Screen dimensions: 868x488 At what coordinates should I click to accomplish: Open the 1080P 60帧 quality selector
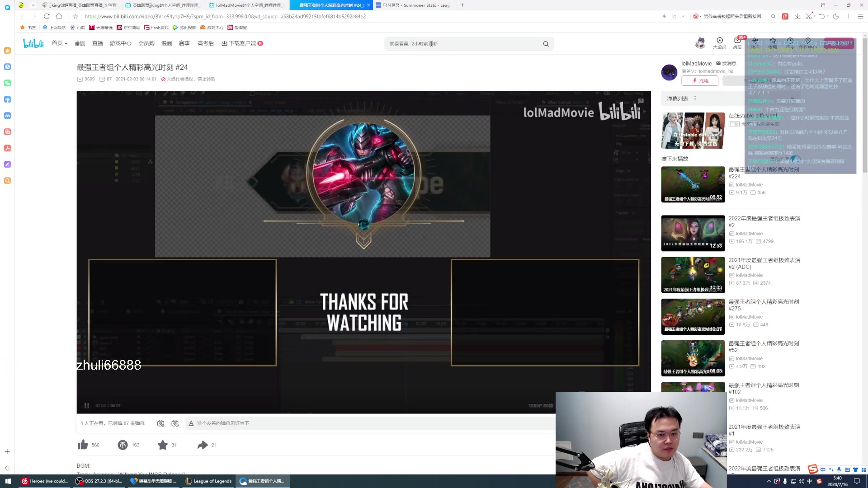[540, 406]
